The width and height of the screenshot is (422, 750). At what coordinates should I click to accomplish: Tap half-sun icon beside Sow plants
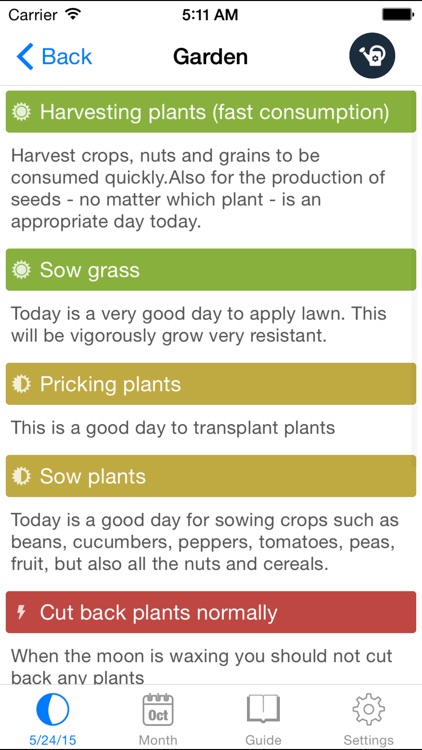point(21,476)
